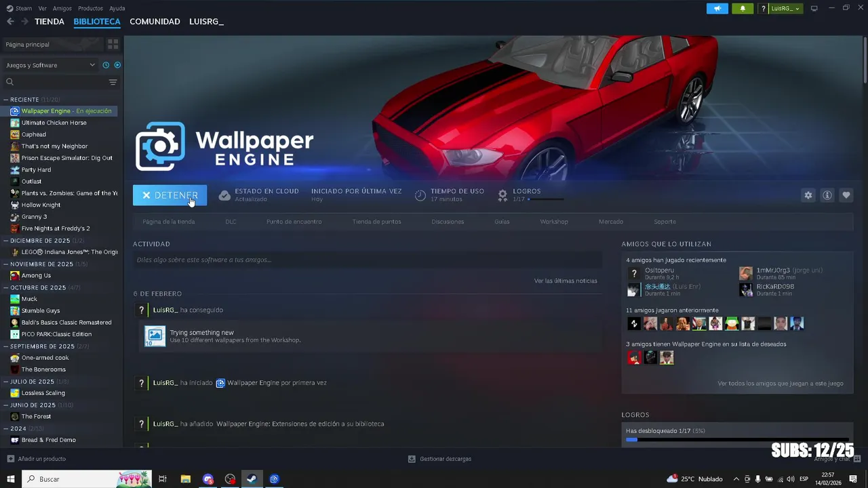Open the Workshop link

tap(554, 222)
